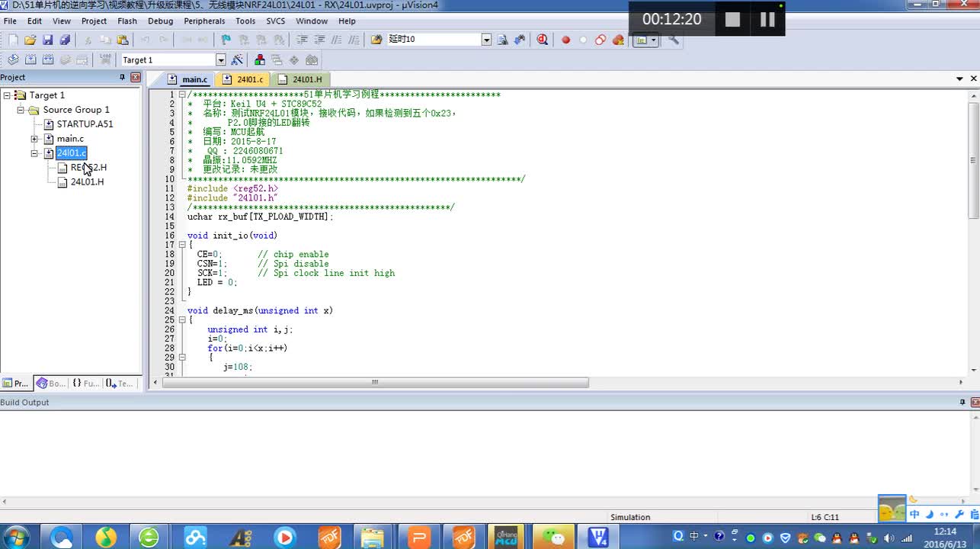
Task: Open the Project menu
Action: (94, 21)
